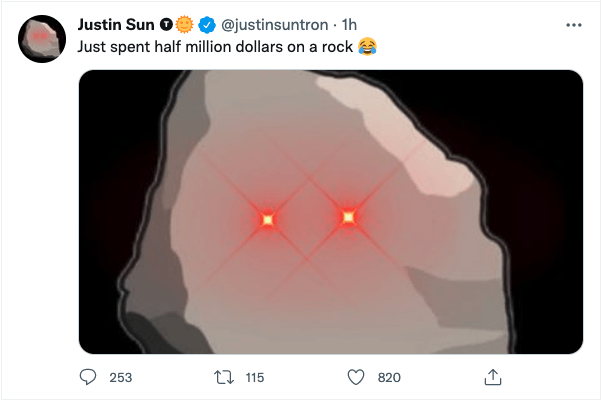Open the share tweet icon
This screenshot has width=603, height=400.
tap(491, 377)
